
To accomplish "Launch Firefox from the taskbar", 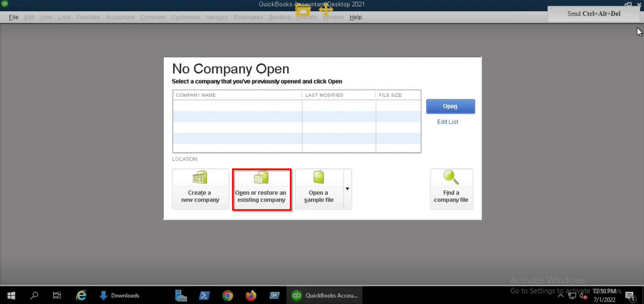I will (x=251, y=296).
